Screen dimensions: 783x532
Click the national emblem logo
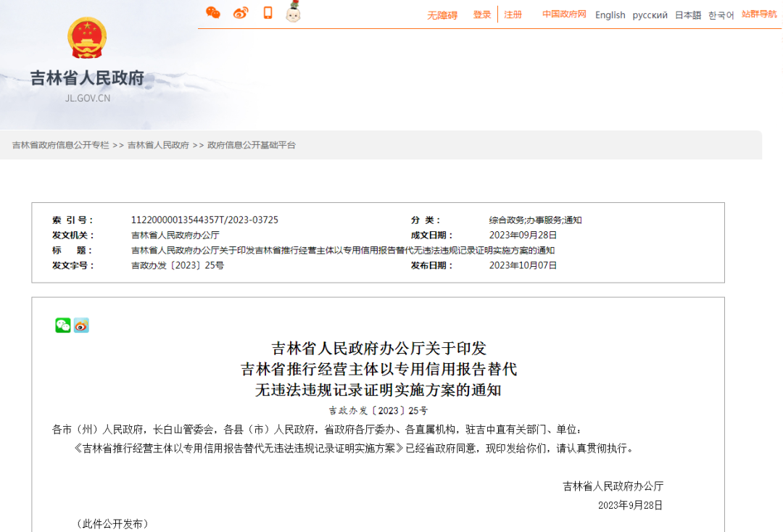click(x=87, y=38)
